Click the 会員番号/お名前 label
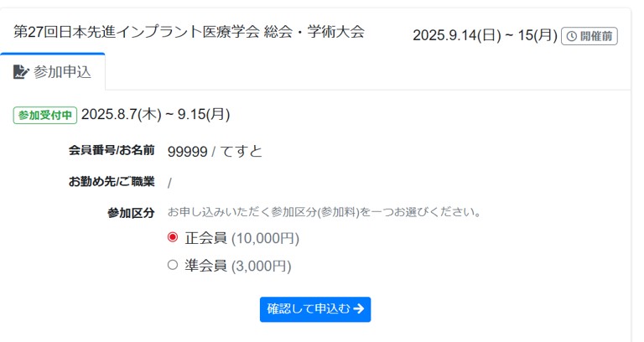The image size is (644, 342). tap(112, 150)
